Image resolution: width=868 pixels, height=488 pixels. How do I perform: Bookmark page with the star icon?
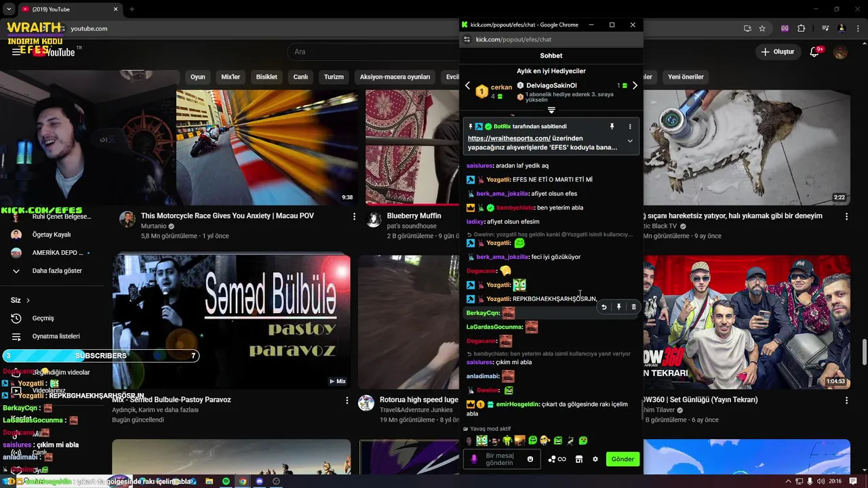[x=762, y=28]
